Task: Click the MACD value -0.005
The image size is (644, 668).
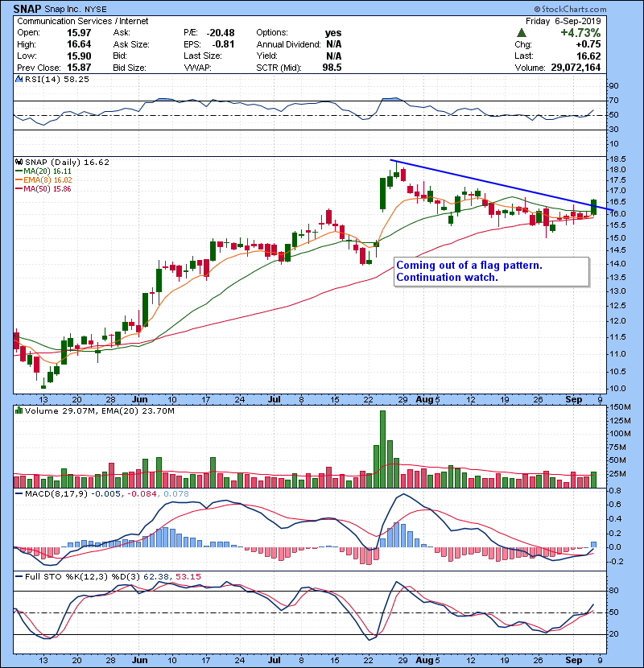Action: (x=106, y=494)
